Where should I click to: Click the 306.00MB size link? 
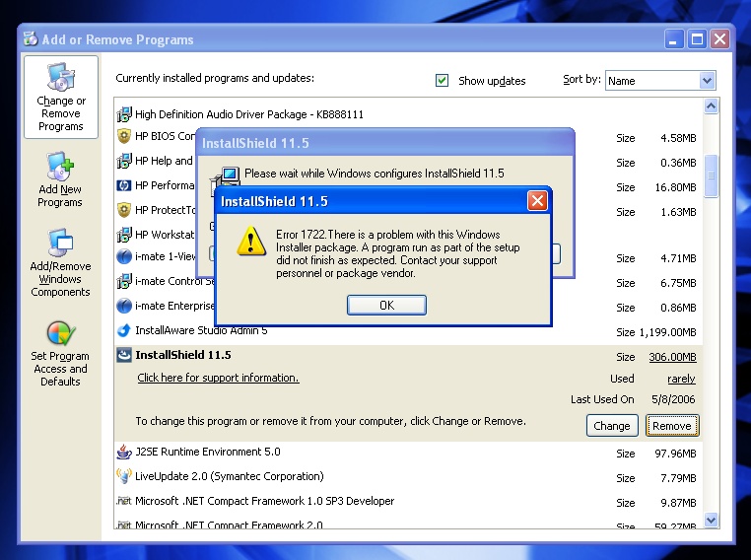(672, 357)
